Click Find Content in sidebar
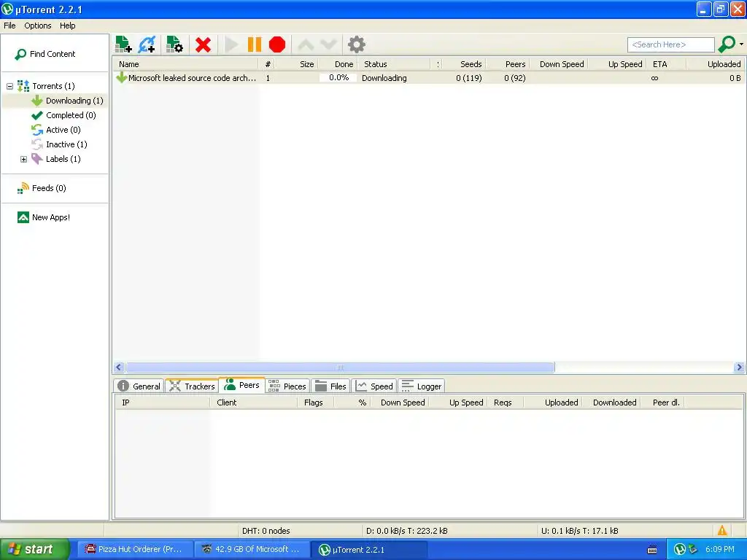 click(x=46, y=54)
